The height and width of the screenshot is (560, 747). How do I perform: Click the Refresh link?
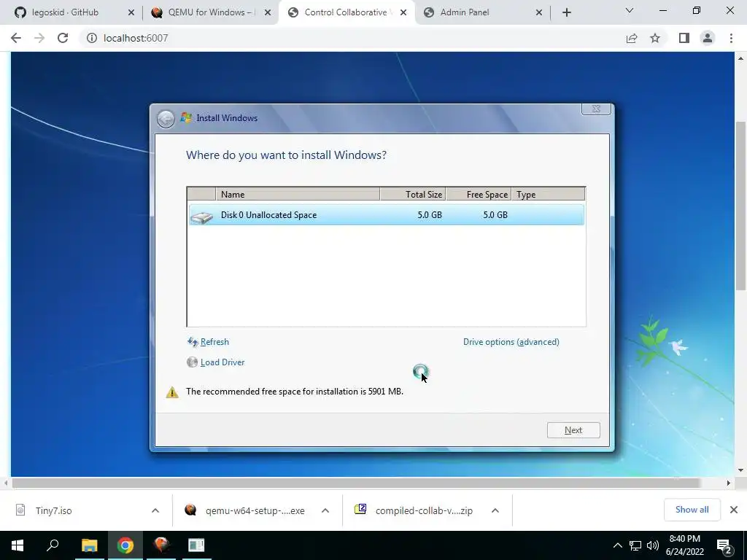click(214, 342)
